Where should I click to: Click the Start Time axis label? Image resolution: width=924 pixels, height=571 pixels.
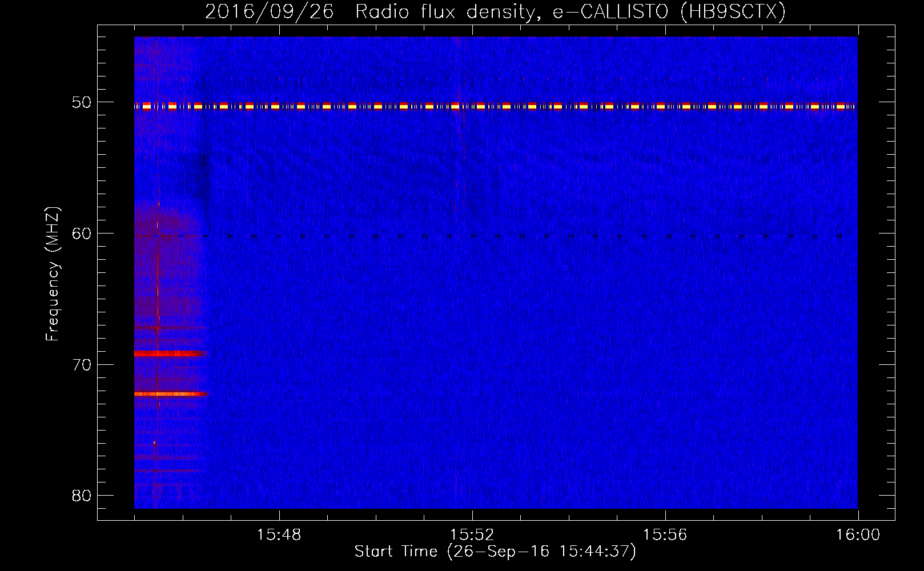(x=495, y=552)
